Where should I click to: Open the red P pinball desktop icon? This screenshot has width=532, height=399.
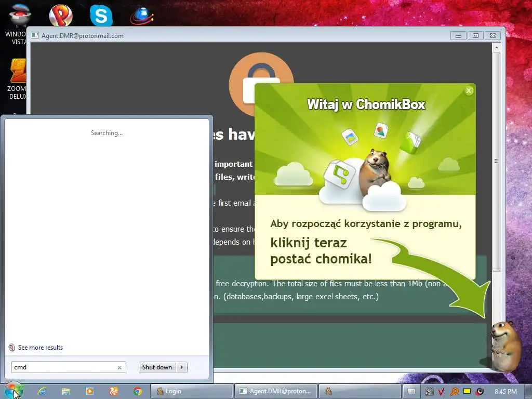tap(61, 15)
